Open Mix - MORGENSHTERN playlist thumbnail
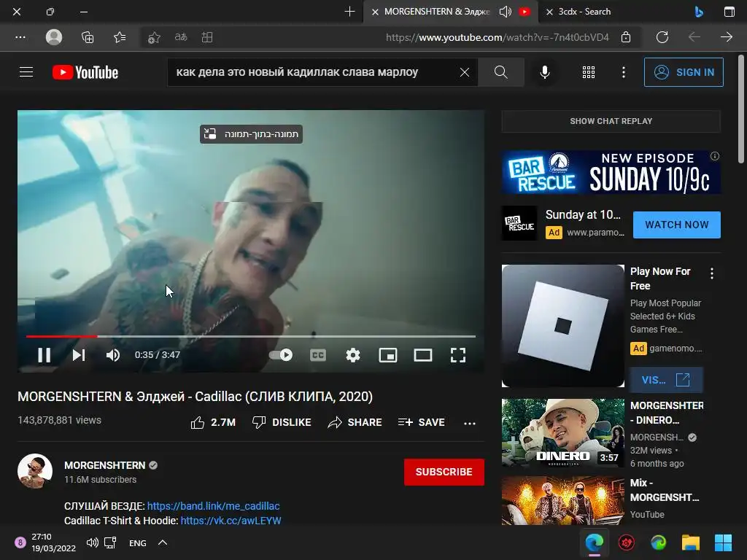This screenshot has height=560, width=747. pyautogui.click(x=563, y=500)
